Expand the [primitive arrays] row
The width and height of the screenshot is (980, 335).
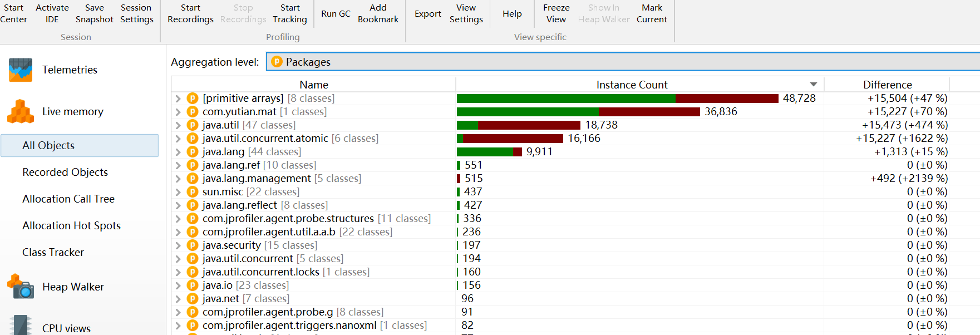(178, 98)
